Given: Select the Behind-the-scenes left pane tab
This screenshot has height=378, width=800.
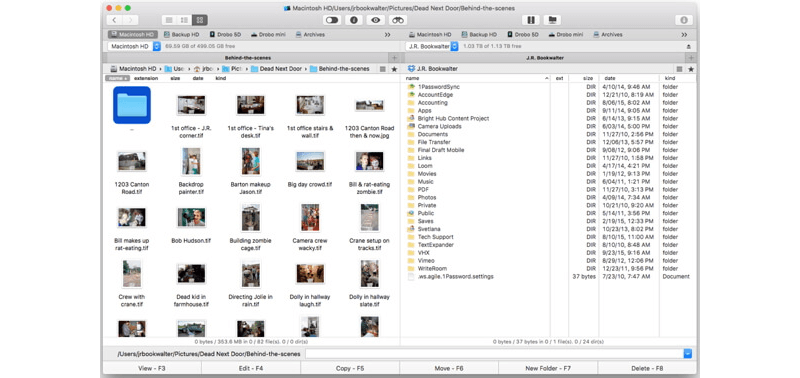Looking at the screenshot, I should (248, 58).
